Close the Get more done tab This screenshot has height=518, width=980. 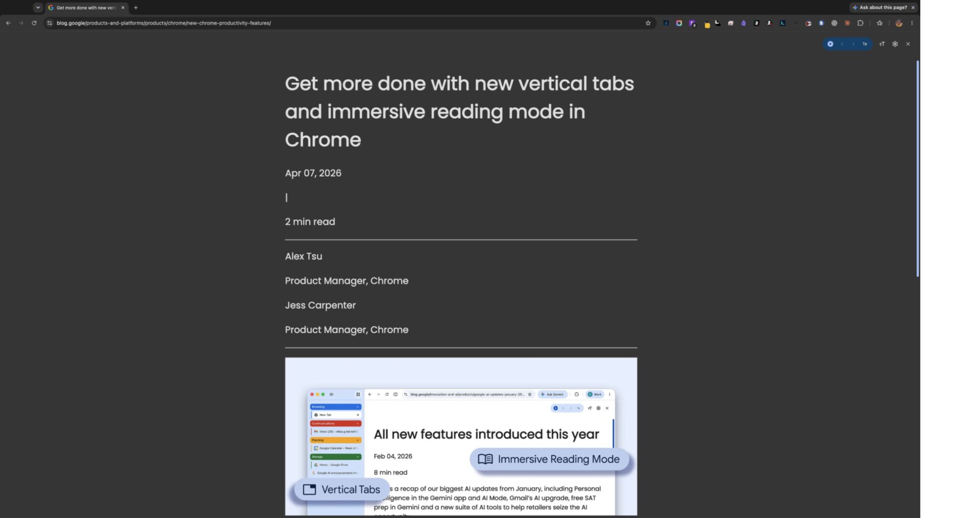pyautogui.click(x=123, y=8)
